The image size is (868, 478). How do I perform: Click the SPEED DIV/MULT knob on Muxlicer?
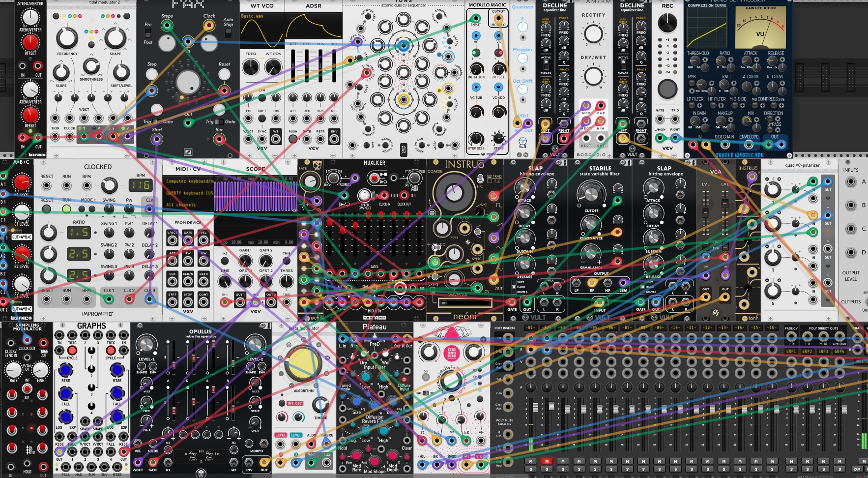[x=364, y=195]
